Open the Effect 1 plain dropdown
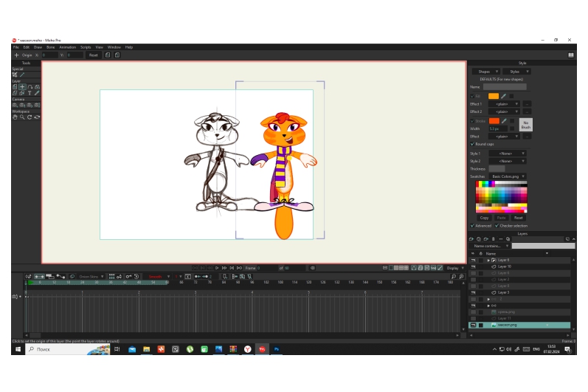 504,104
